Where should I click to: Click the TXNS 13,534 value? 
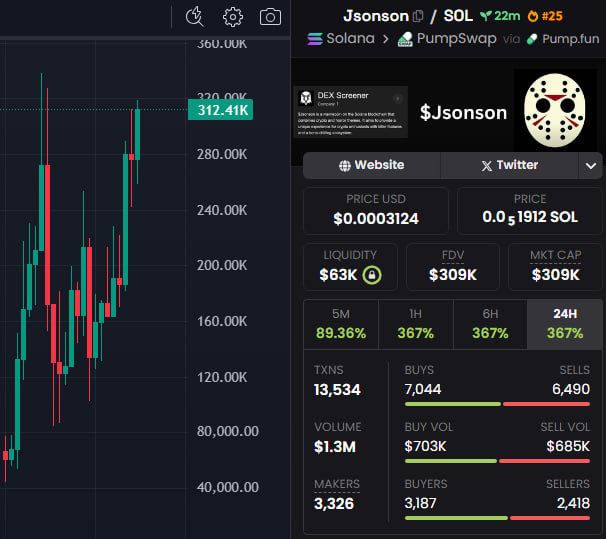pyautogui.click(x=337, y=389)
